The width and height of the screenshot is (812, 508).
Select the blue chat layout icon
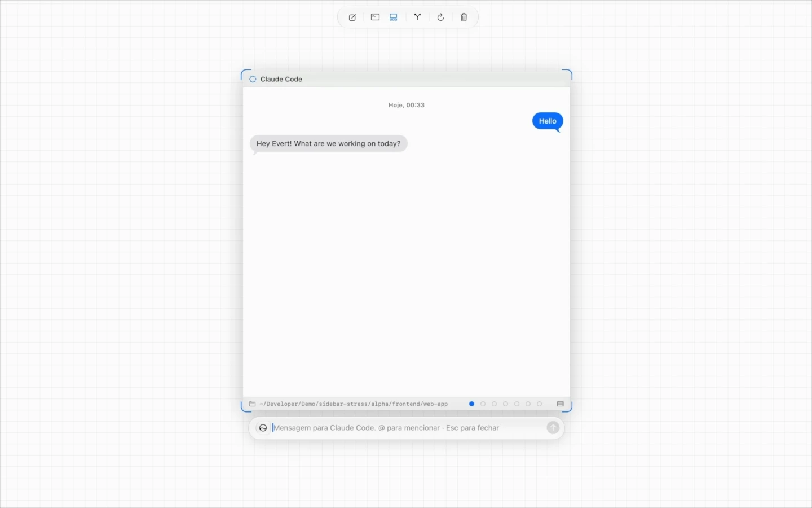[x=394, y=17]
